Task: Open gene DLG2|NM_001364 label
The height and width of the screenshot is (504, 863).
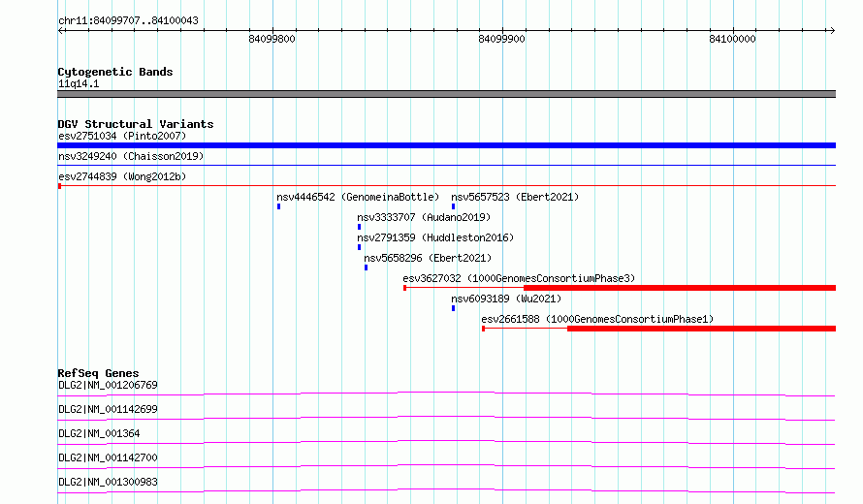Action: (99, 433)
